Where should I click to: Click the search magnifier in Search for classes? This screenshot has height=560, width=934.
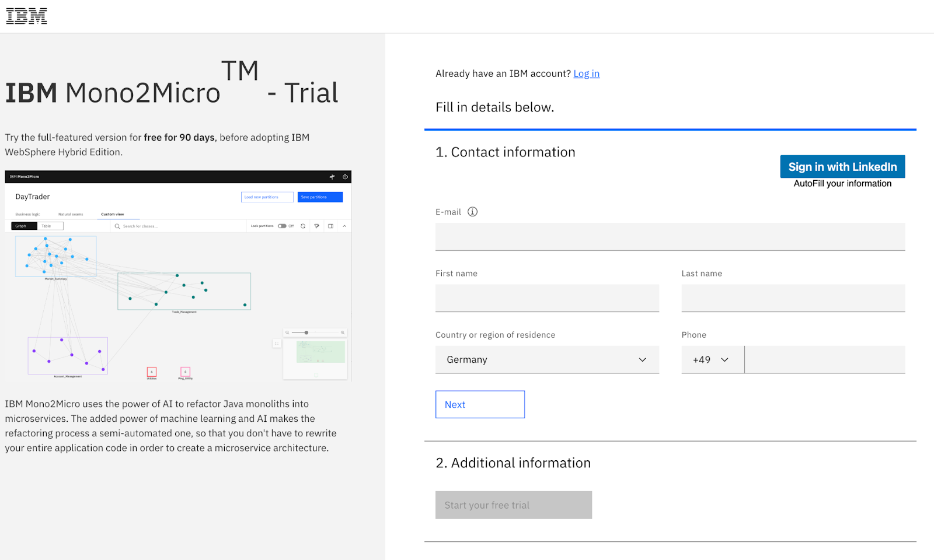tap(117, 226)
